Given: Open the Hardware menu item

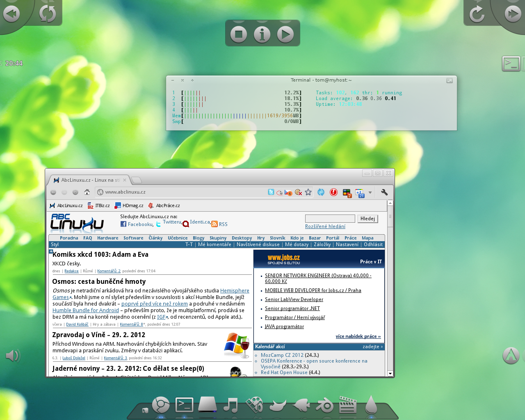Looking at the screenshot, I should click(108, 238).
